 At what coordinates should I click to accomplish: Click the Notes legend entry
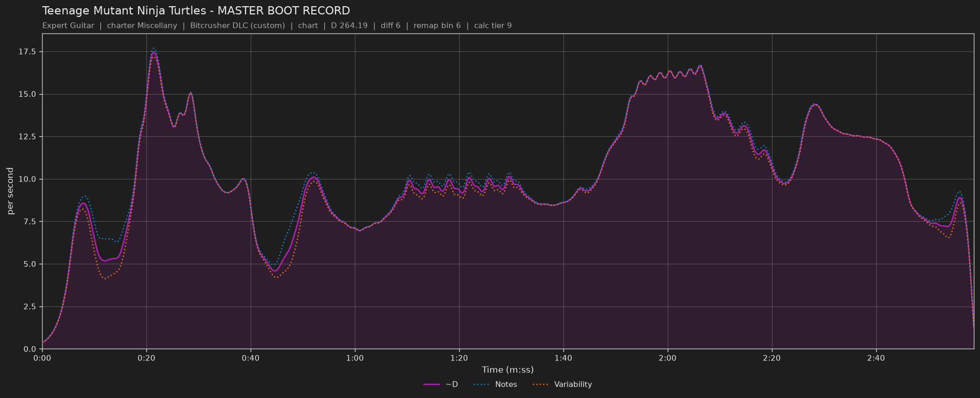click(x=495, y=385)
